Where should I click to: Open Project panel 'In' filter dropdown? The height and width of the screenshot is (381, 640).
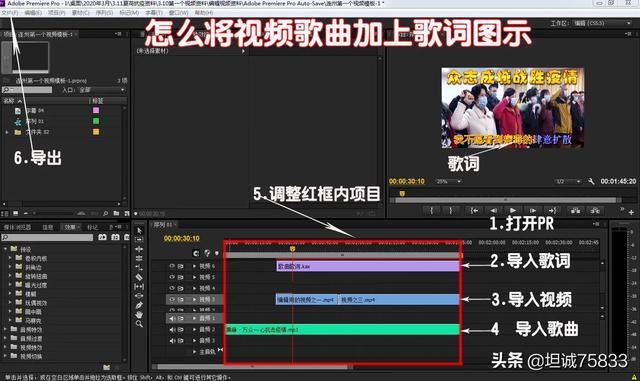click(102, 90)
